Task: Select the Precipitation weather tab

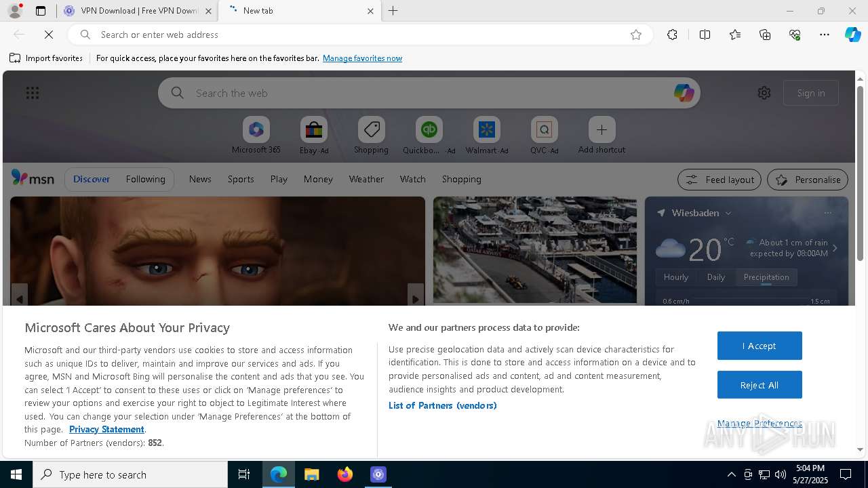Action: click(766, 277)
